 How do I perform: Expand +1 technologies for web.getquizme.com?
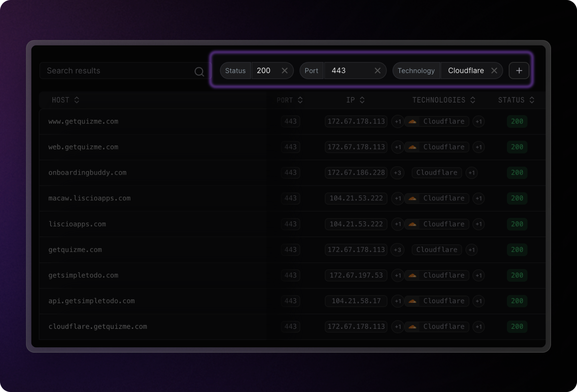pyautogui.click(x=478, y=147)
